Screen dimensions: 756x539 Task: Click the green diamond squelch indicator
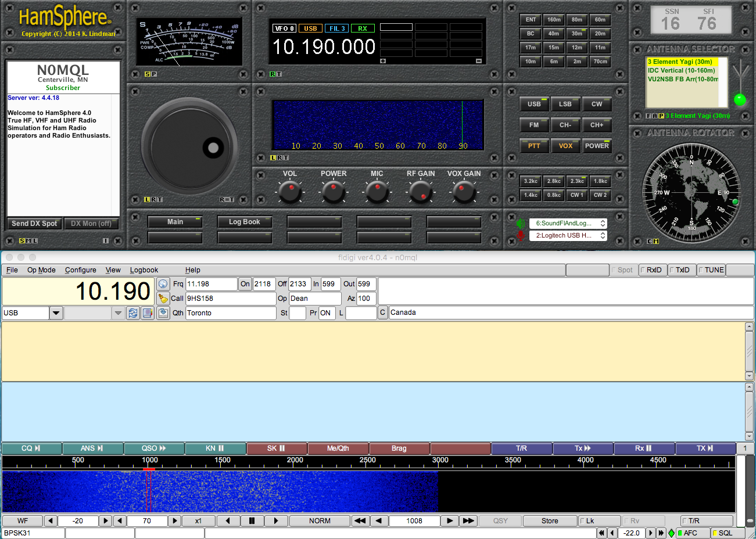click(671, 533)
